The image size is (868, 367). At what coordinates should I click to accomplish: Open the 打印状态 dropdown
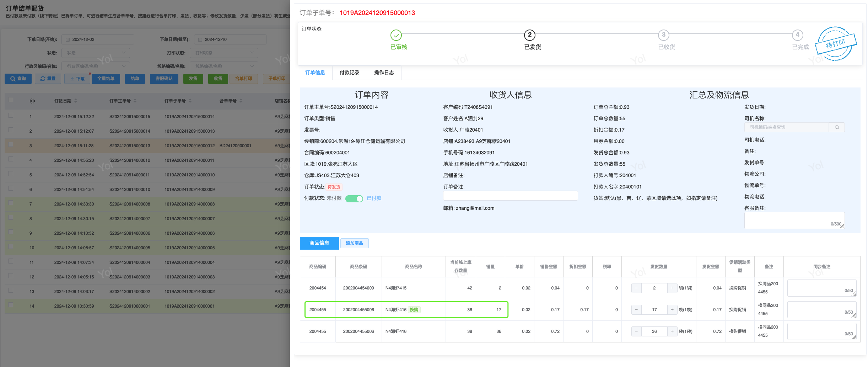click(x=224, y=53)
